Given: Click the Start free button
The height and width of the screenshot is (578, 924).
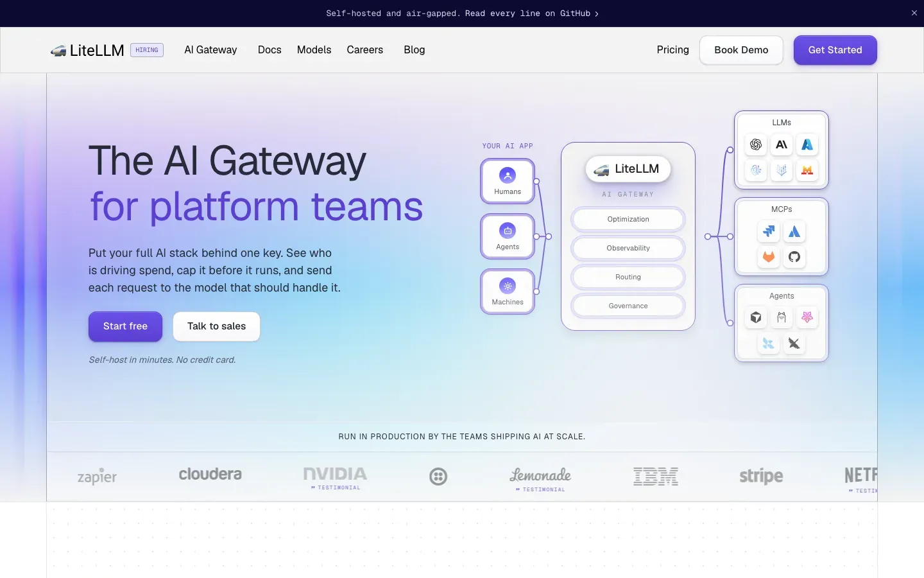Looking at the screenshot, I should (x=125, y=326).
